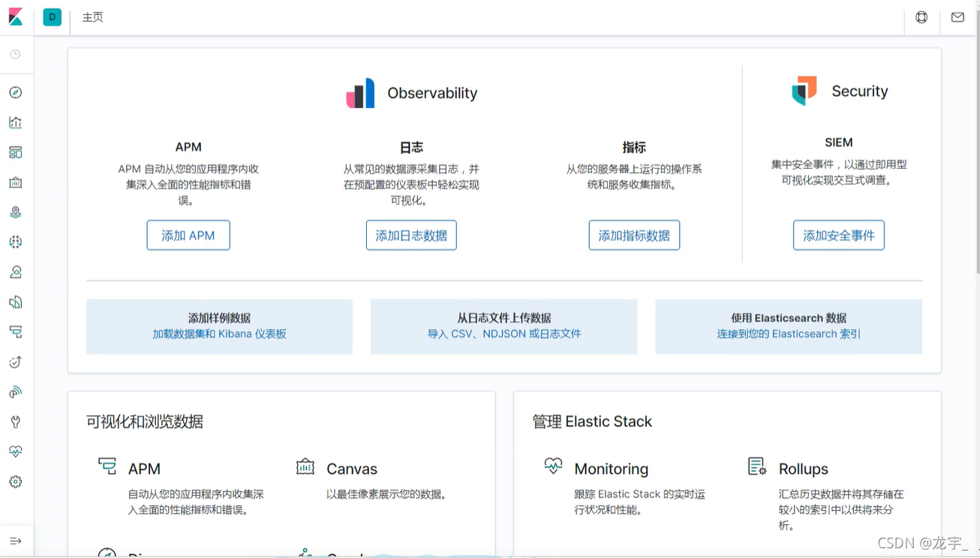Click the Observability title text
Screen dimensions: 980x558
click(x=432, y=93)
